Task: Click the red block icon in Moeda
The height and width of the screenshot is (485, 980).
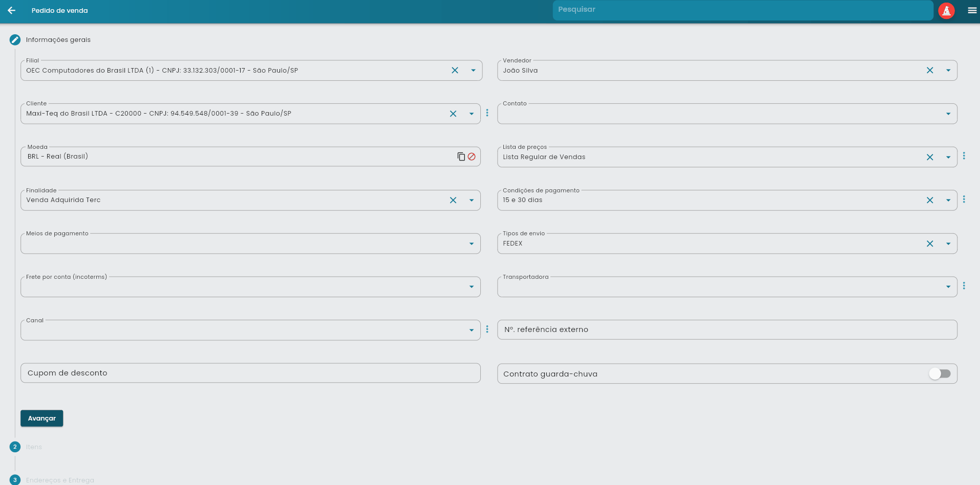Action: pyautogui.click(x=472, y=157)
